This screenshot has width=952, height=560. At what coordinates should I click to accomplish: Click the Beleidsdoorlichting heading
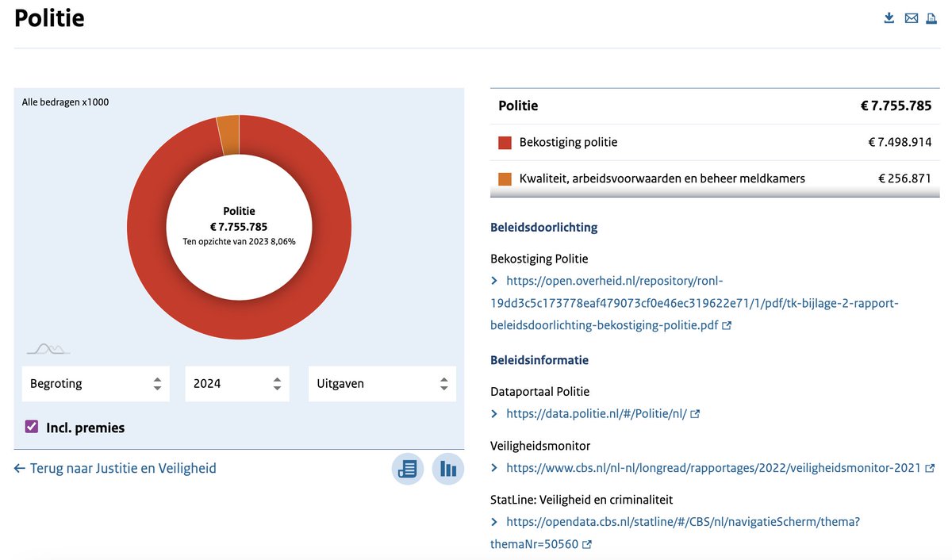pyautogui.click(x=543, y=228)
